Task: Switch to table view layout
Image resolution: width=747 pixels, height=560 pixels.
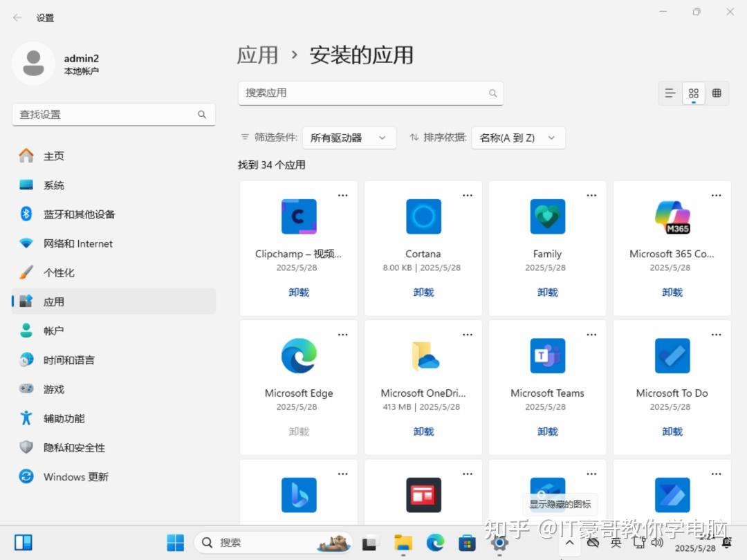Action: coord(717,93)
